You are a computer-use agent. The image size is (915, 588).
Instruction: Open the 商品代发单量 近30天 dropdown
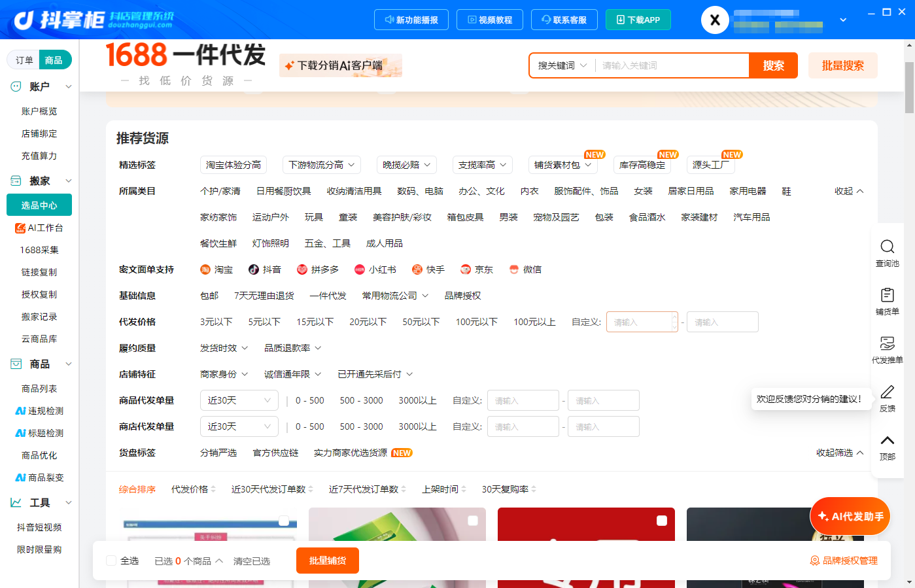point(239,400)
